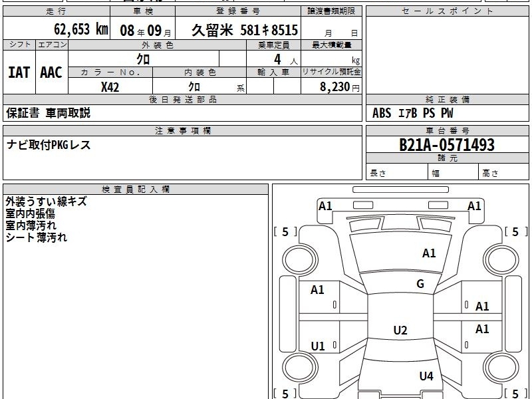532x399 pixels.
Task: Click the U2 mark on the roof
Action: pyautogui.click(x=400, y=330)
